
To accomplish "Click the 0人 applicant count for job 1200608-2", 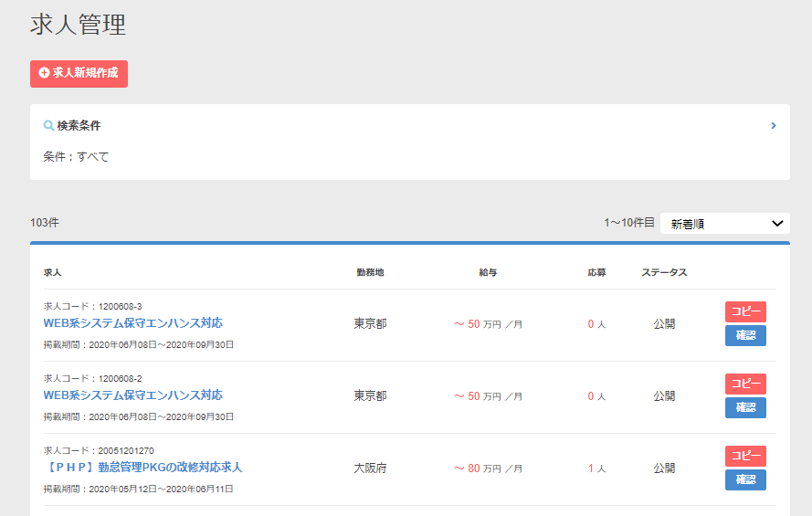I will point(596,395).
